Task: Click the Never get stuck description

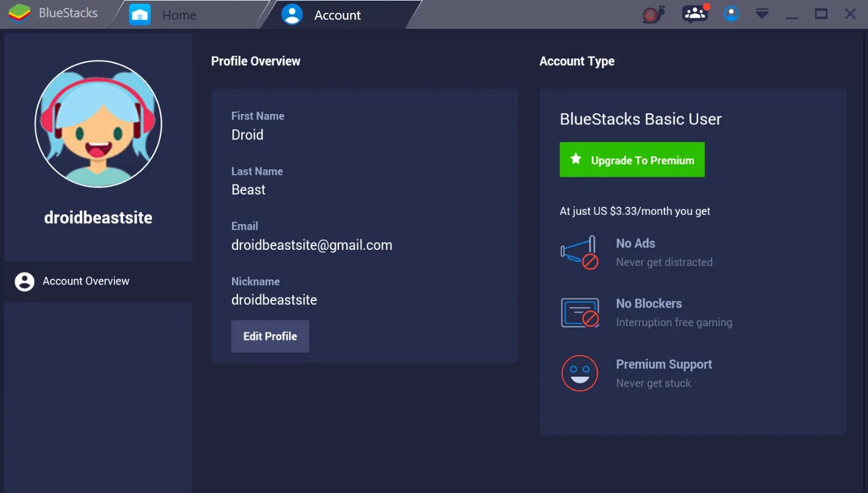Action: pyautogui.click(x=653, y=383)
